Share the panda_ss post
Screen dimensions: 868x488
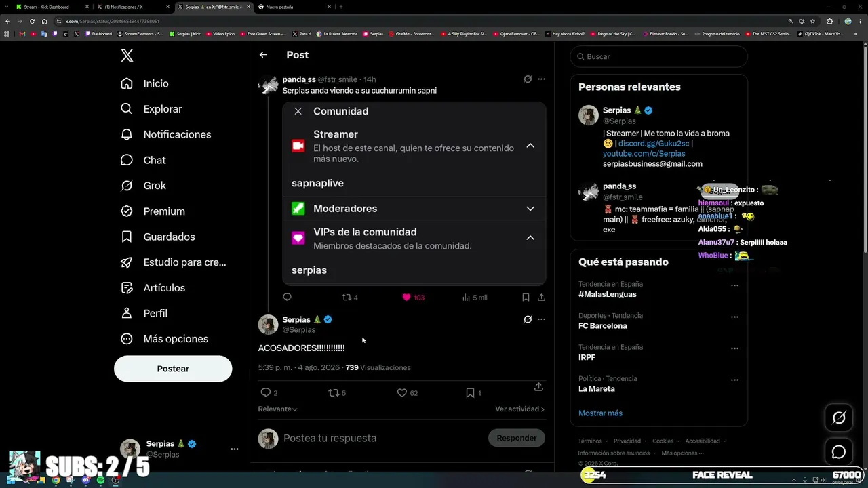(541, 297)
